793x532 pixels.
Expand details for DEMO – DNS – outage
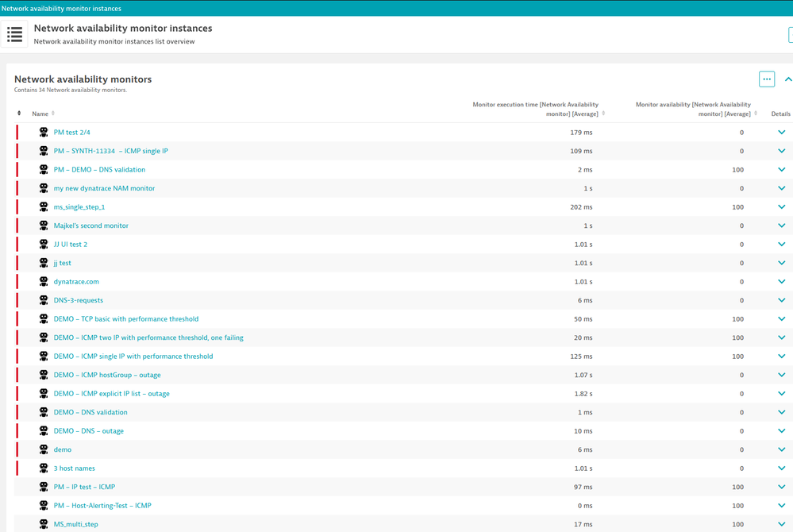point(781,431)
